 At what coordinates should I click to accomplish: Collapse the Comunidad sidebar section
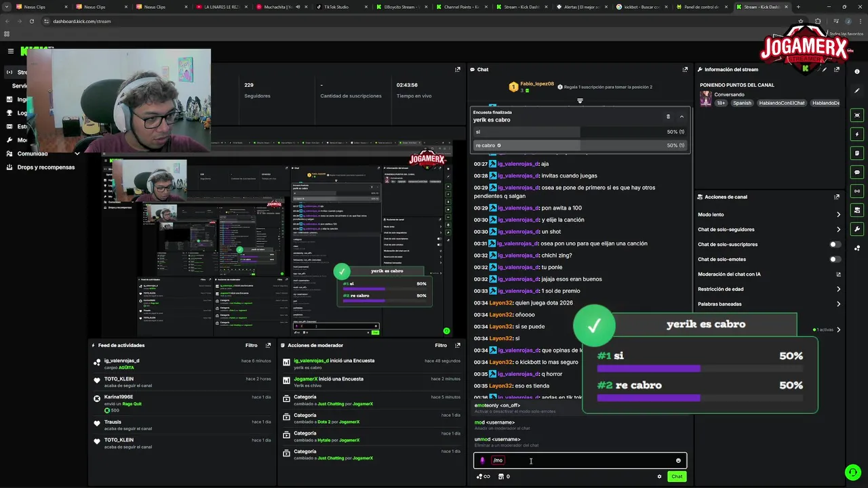coord(77,154)
